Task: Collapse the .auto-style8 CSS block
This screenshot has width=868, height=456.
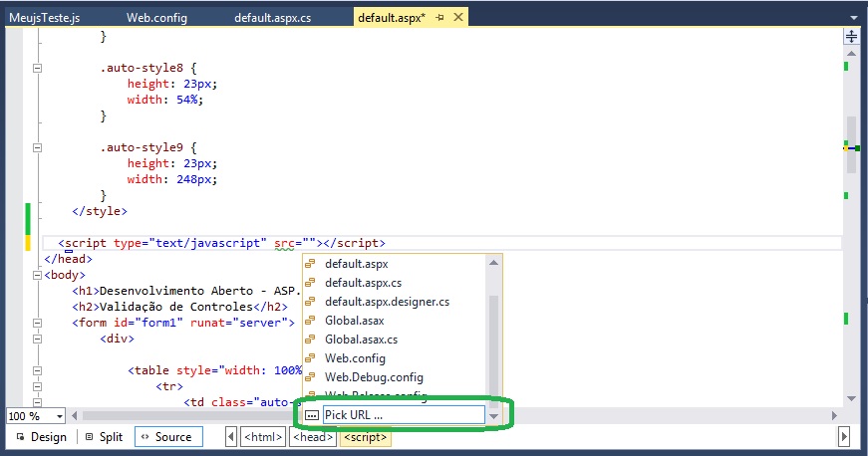Action: [x=38, y=68]
